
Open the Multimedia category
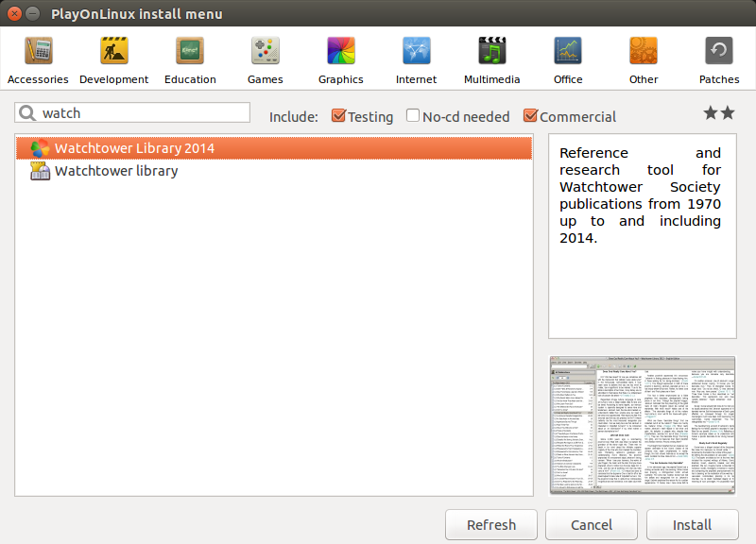492,51
